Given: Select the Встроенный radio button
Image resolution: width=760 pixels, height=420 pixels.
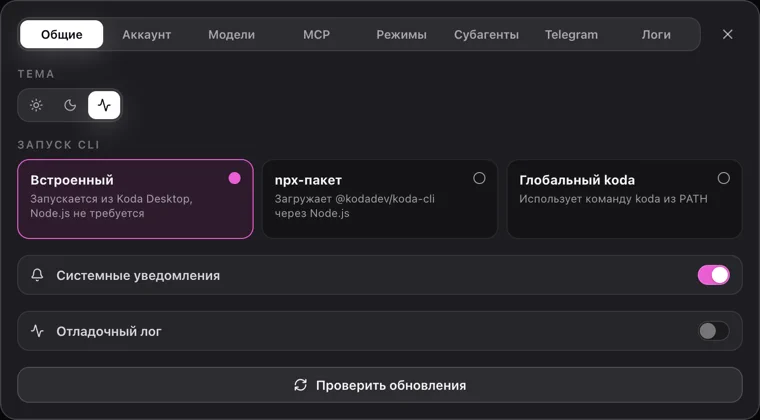Looking at the screenshot, I should coord(235,178).
